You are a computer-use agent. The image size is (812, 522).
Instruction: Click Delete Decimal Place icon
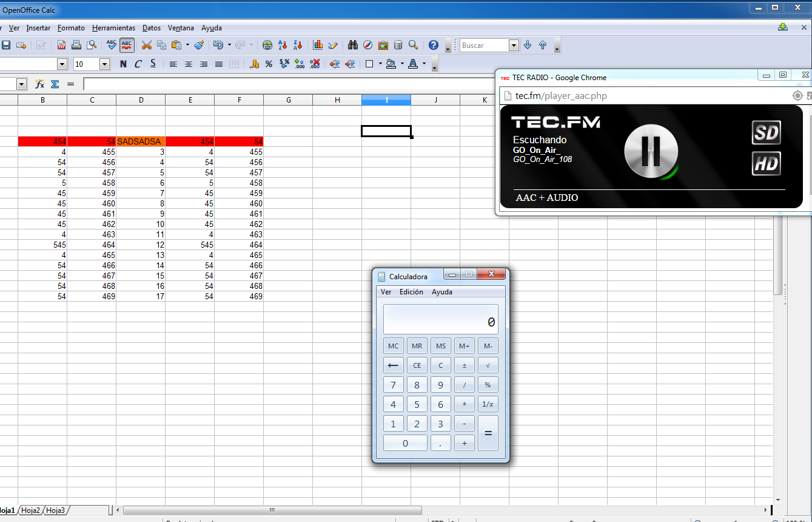point(315,64)
